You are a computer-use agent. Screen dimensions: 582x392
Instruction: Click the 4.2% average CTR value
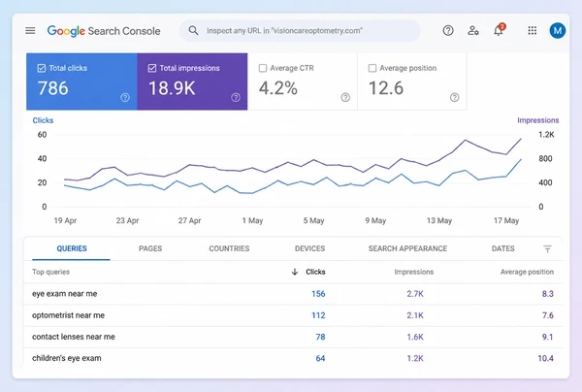pyautogui.click(x=278, y=88)
